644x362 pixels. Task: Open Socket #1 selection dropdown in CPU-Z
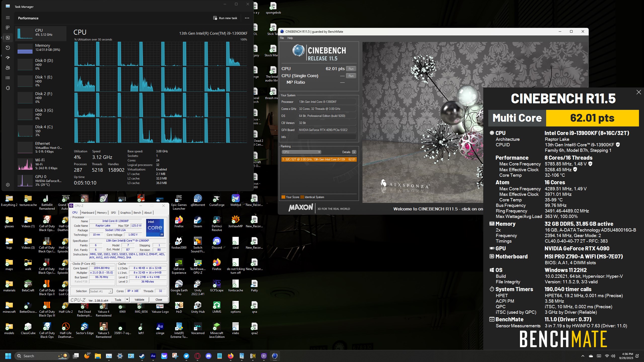pos(101,291)
